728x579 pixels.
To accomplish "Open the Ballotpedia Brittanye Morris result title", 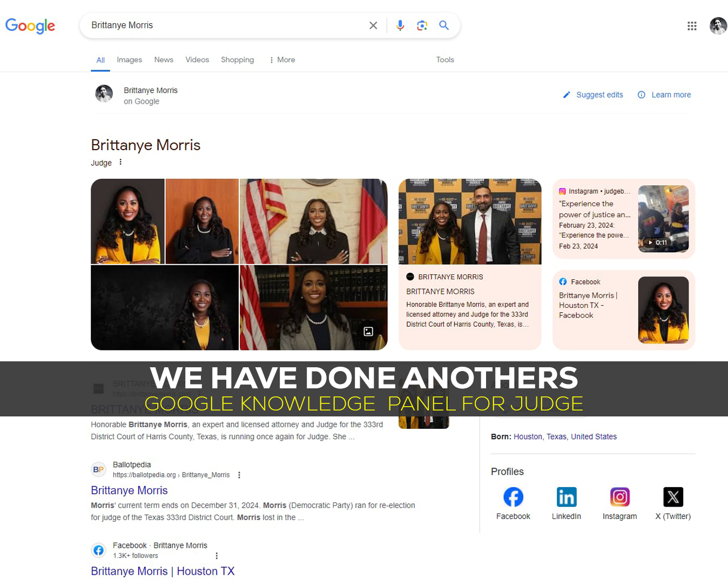I will [129, 490].
